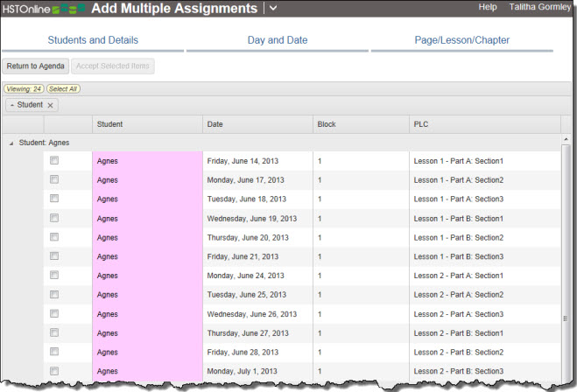Image resolution: width=577 pixels, height=392 pixels.
Task: Select the date Wednesday, June 26, 2013
Action: click(x=252, y=314)
